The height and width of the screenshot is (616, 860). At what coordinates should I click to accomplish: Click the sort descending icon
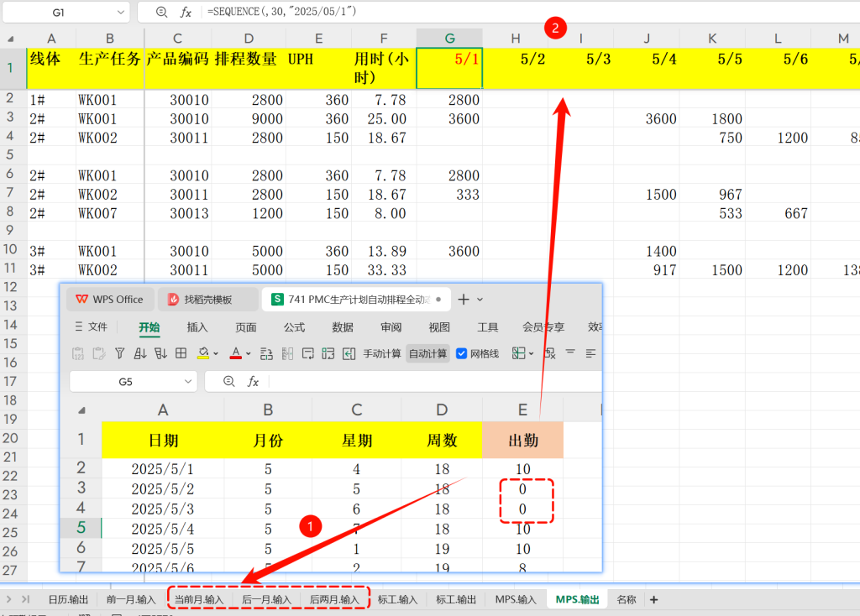click(x=160, y=353)
